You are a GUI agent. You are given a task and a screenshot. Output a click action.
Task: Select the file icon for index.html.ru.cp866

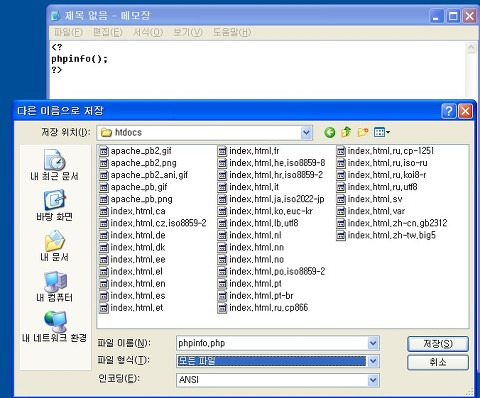click(222, 308)
